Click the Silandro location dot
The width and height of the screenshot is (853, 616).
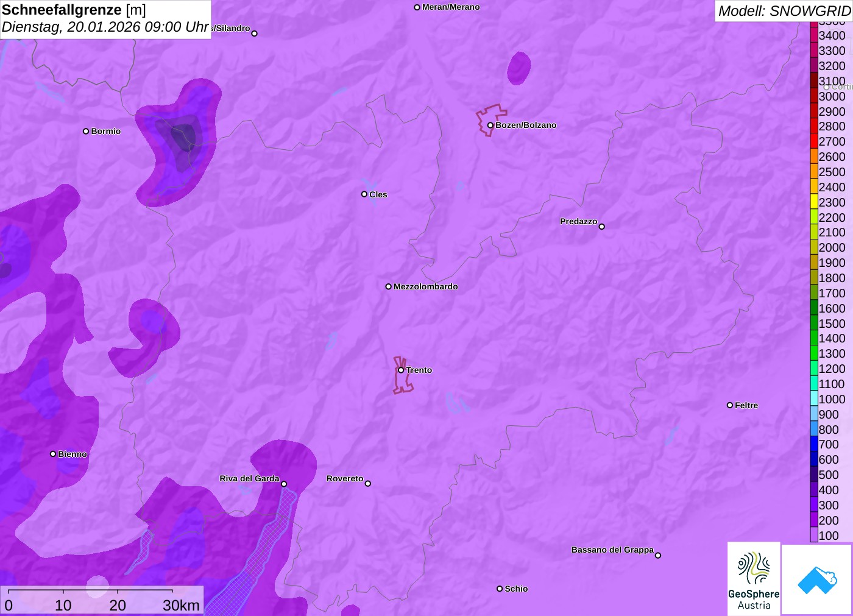[x=255, y=34]
